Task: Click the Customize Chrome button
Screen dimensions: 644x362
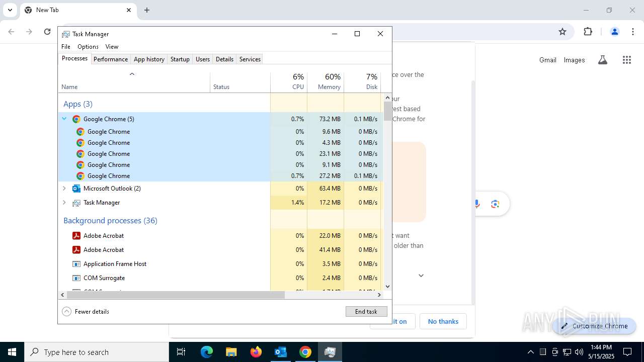Action: coord(595,326)
